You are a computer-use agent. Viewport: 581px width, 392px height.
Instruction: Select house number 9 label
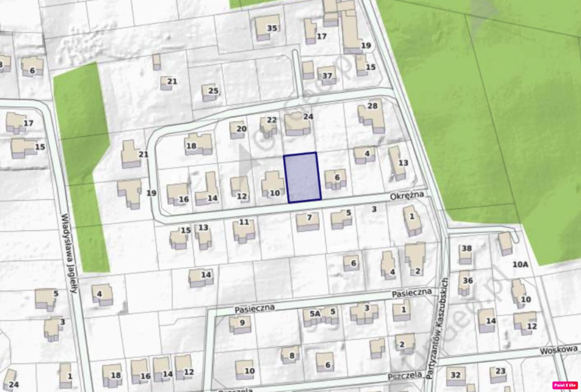242,323
